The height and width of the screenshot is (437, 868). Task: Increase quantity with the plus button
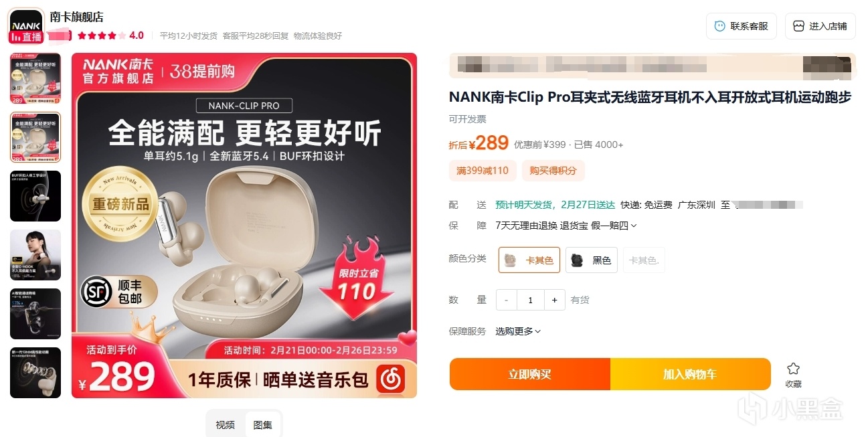[554, 300]
